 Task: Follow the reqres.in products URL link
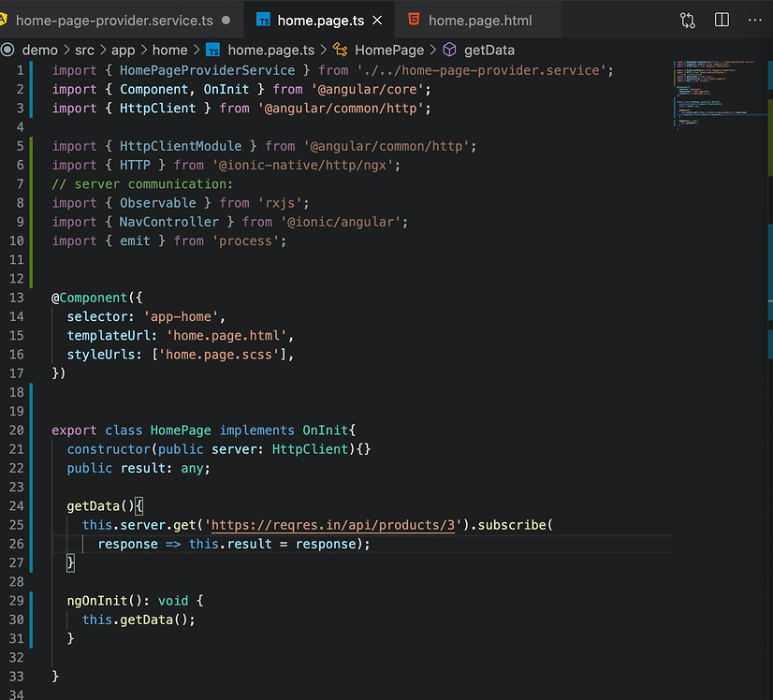click(x=333, y=525)
